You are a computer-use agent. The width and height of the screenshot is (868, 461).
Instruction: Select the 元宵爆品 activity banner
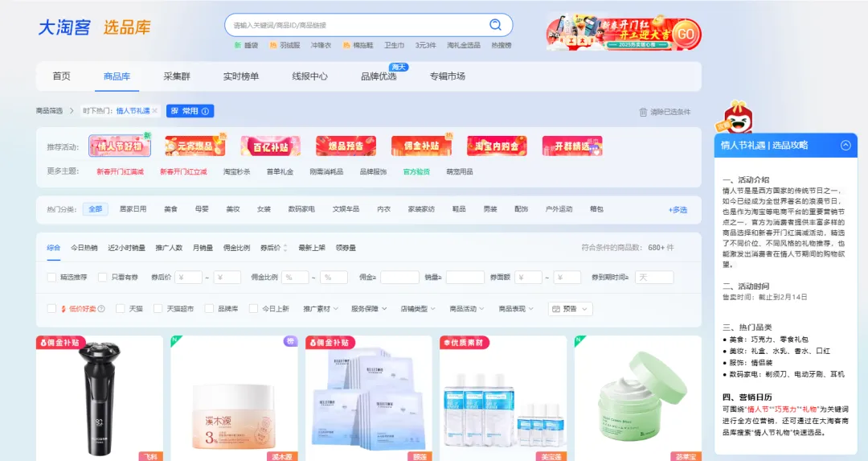point(194,146)
